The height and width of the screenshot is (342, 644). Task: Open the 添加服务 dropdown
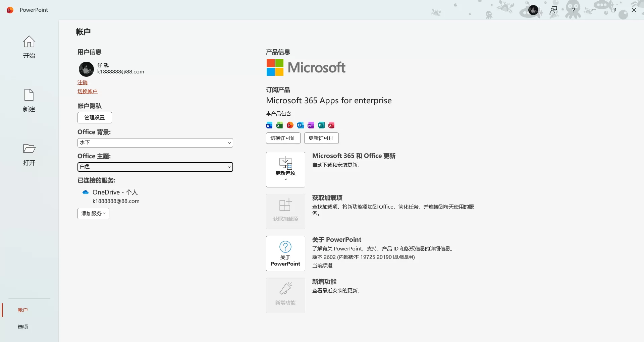[x=93, y=214]
